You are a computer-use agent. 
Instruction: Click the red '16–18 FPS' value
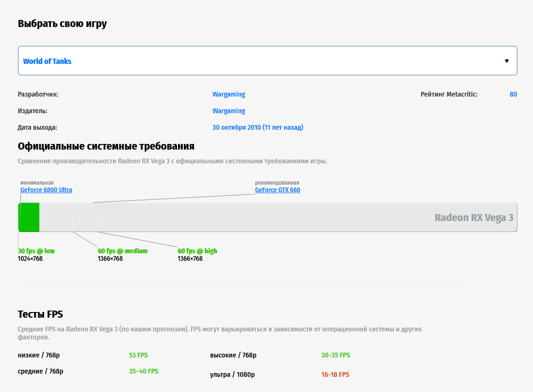coord(335,374)
